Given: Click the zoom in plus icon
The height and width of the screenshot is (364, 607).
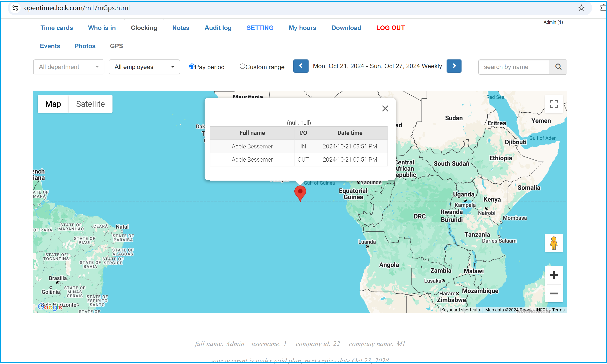Looking at the screenshot, I should pyautogui.click(x=554, y=275).
